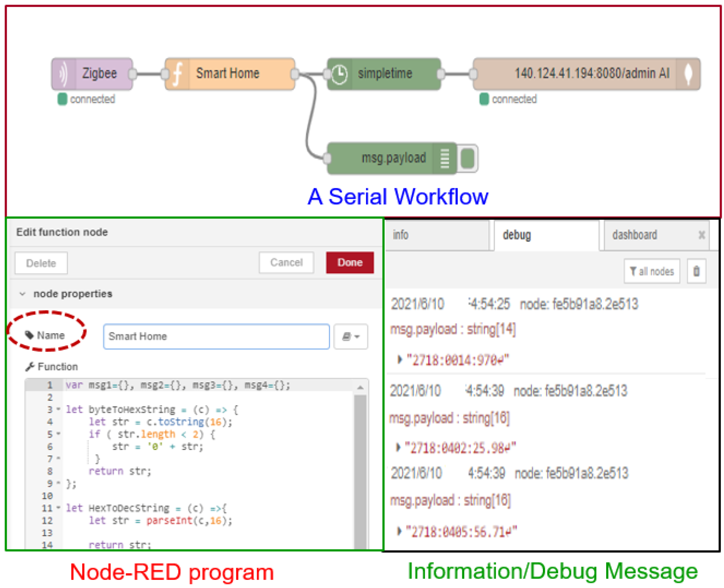Click the websocket output node icon
The width and height of the screenshot is (724, 588).
(x=688, y=74)
